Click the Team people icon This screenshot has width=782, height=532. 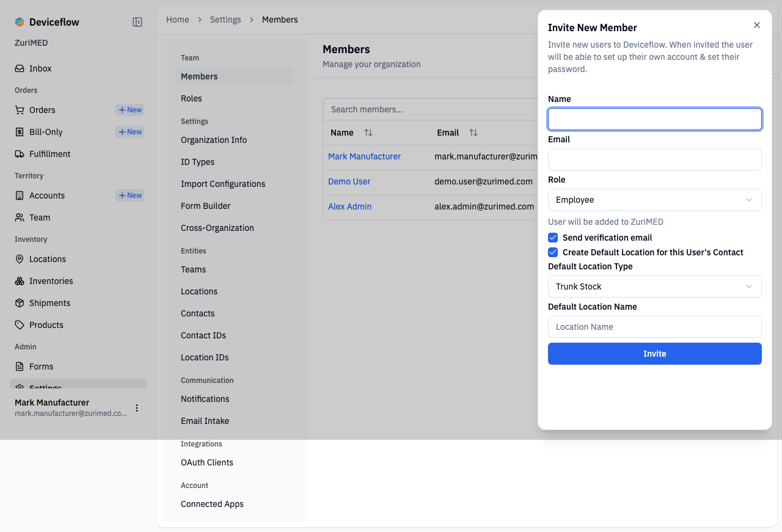(20, 217)
